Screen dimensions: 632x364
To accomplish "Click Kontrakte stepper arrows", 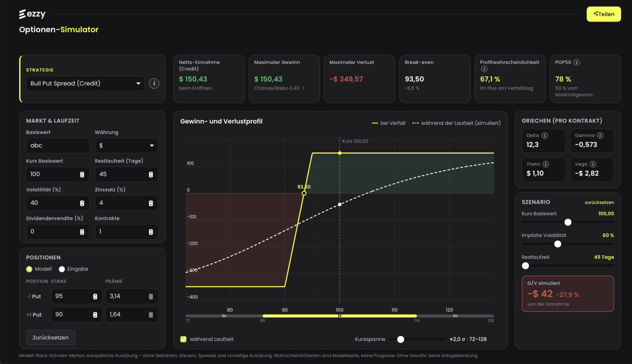I will click(x=151, y=232).
